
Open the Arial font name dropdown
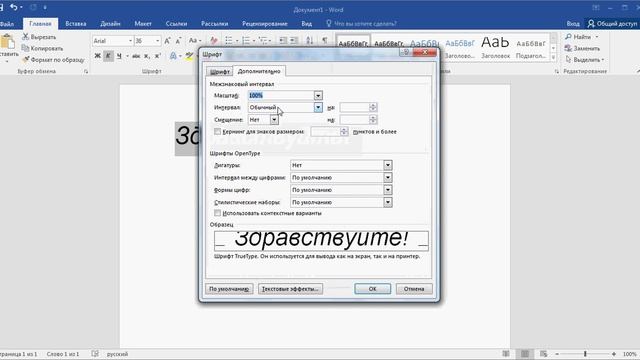pos(130,41)
